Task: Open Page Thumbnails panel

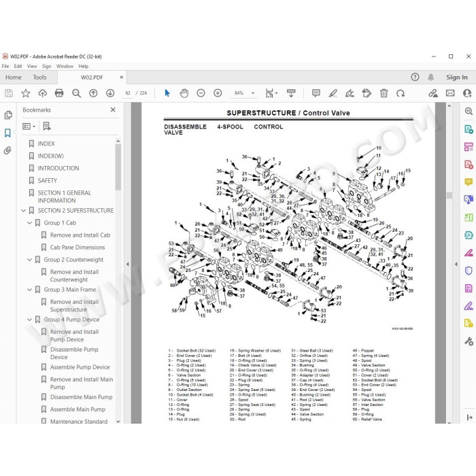Action: tap(8, 115)
